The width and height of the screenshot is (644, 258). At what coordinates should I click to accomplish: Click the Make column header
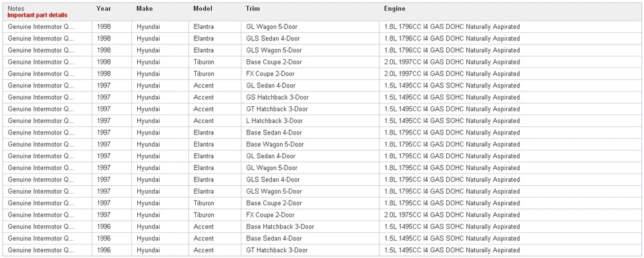coord(144,8)
